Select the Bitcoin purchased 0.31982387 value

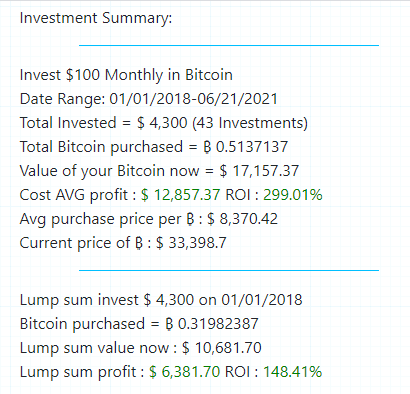(x=212, y=323)
